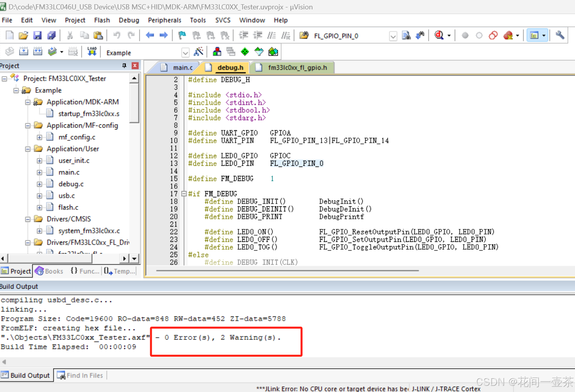This screenshot has width=575, height=392.
Task: Navigate forwards with blue right arrow
Action: tap(164, 35)
